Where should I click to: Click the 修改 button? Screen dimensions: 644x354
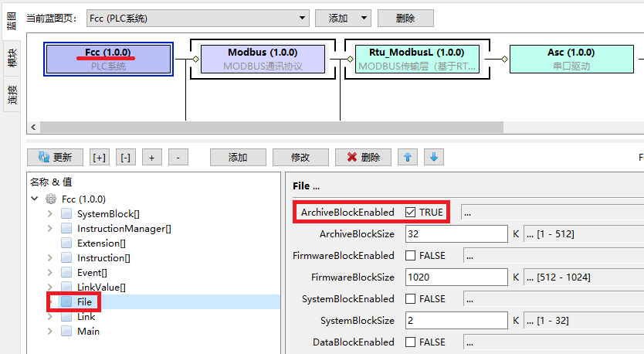coord(300,157)
